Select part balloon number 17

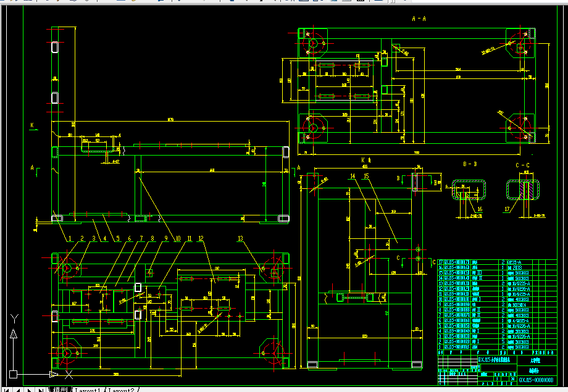click(507, 209)
